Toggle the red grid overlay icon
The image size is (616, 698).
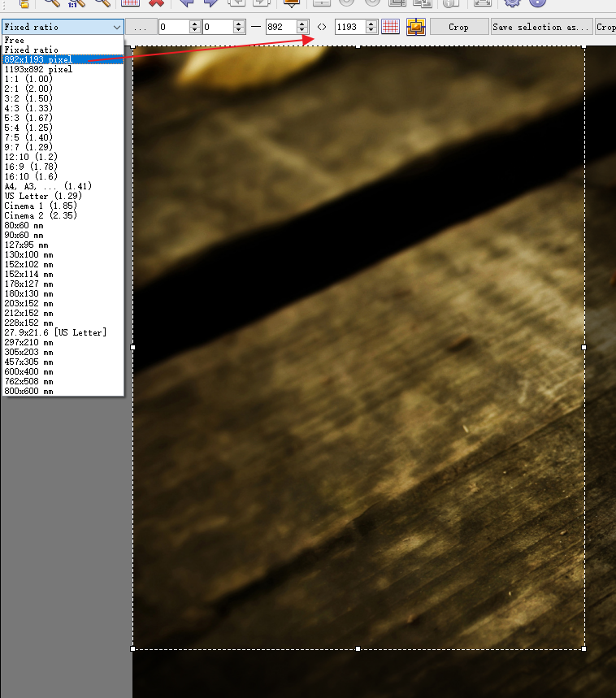pyautogui.click(x=390, y=27)
